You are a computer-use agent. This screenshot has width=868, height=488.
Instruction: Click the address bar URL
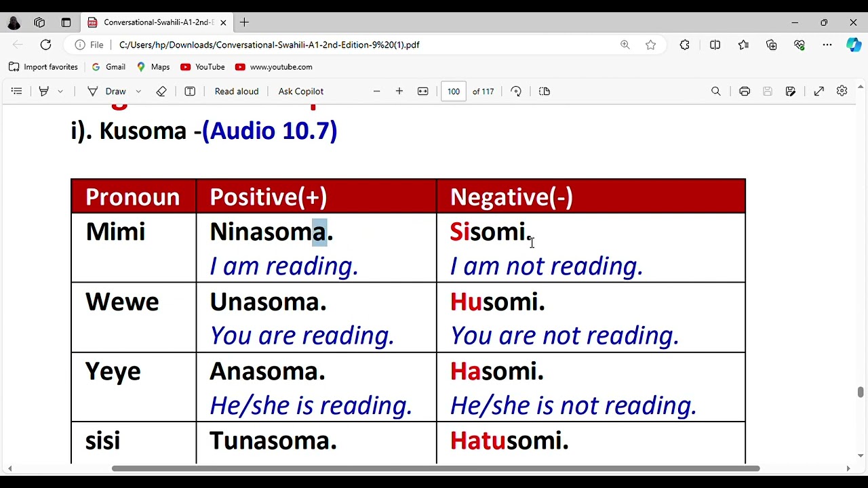(x=269, y=45)
